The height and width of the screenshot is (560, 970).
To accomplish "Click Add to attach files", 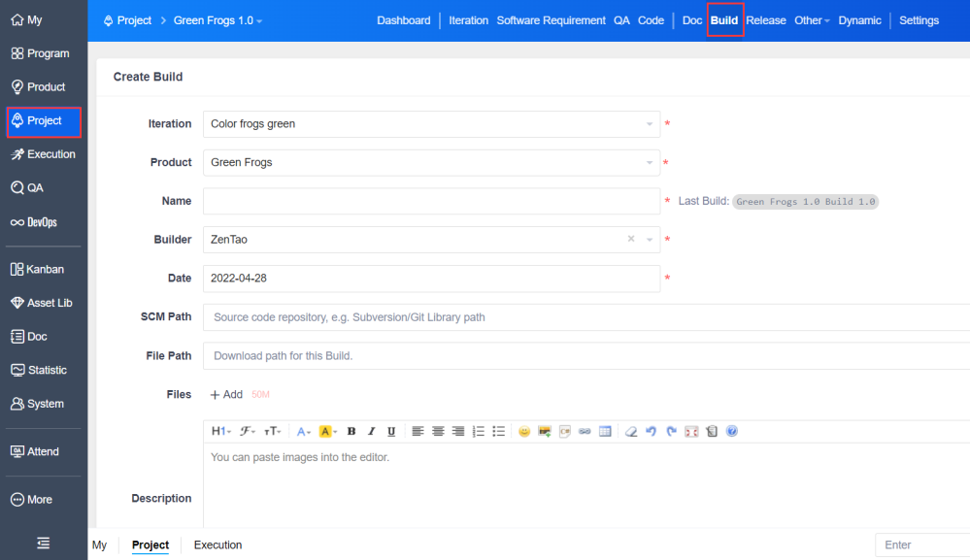I will 226,395.
